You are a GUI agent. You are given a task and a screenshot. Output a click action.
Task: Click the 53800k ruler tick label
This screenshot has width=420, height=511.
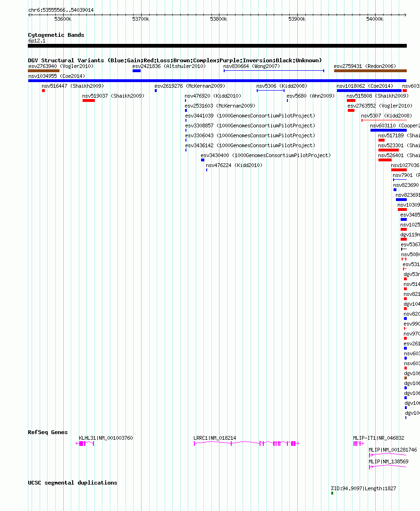pos(218,19)
